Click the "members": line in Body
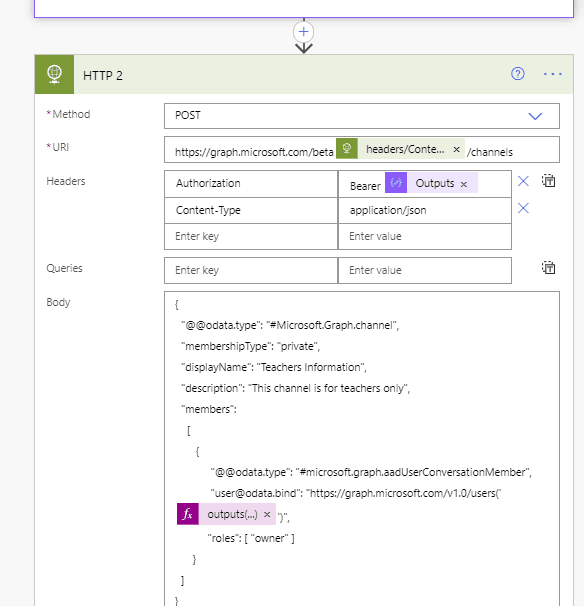The height and width of the screenshot is (606, 584). (x=209, y=409)
